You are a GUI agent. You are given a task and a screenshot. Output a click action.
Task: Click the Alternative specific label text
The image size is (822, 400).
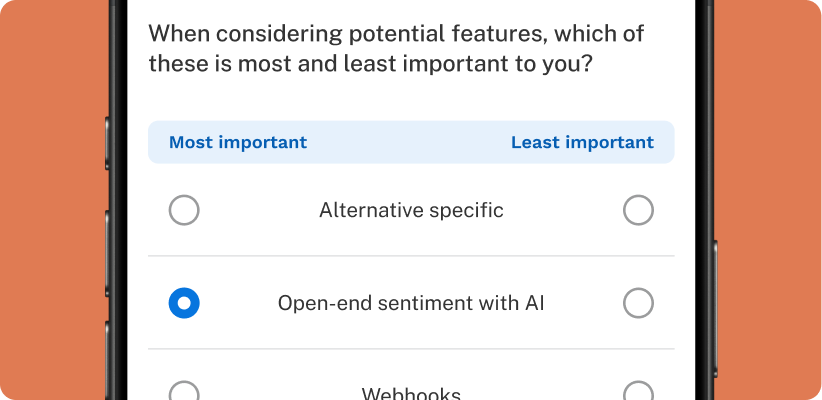[x=412, y=210]
